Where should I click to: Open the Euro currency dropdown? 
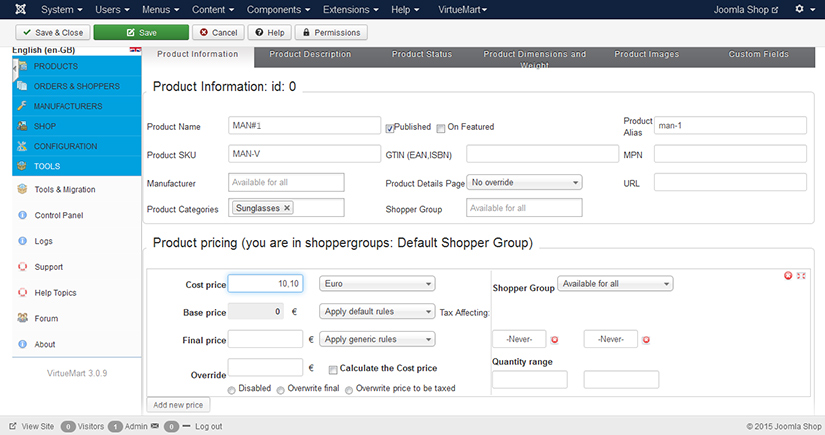coord(376,283)
